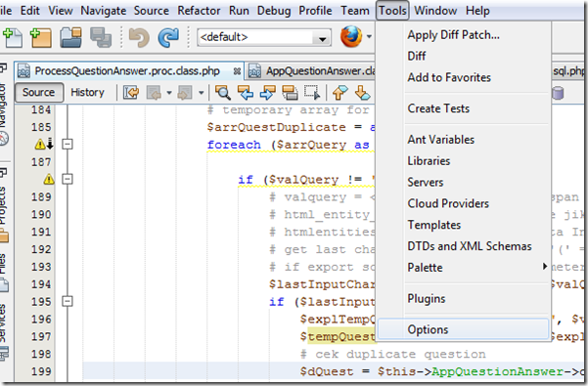Open the Files side panel tab
Screen dimensions: 588x386
[4, 273]
